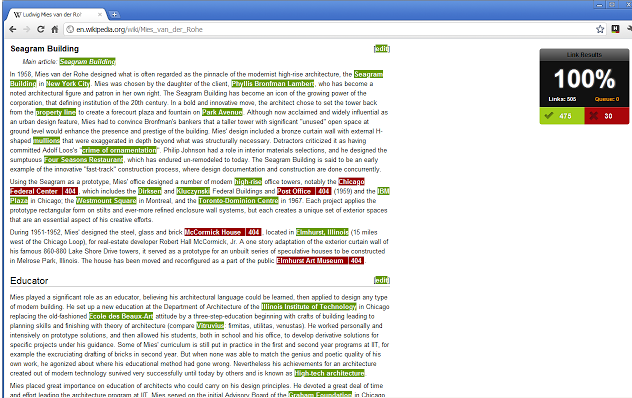
Task: Edit the Seagram Building section
Action: click(382, 49)
